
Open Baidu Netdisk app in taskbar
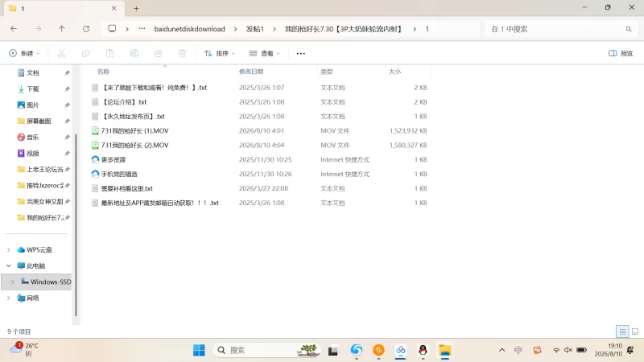point(400,350)
